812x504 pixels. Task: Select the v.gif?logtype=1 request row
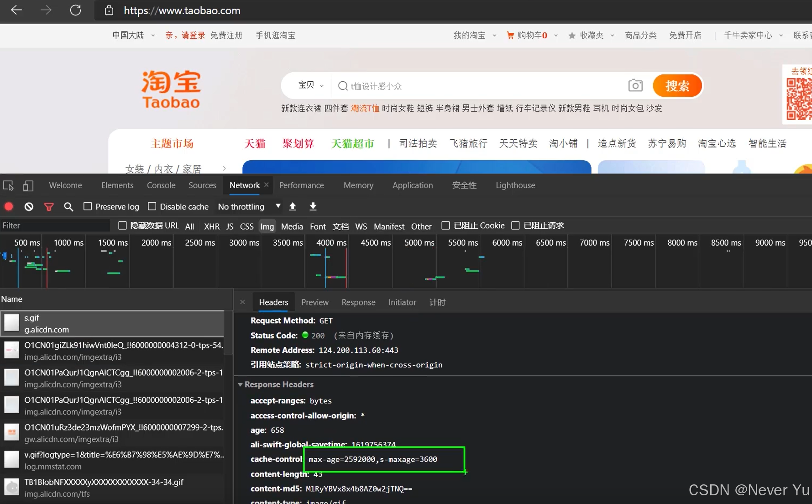tap(112, 460)
